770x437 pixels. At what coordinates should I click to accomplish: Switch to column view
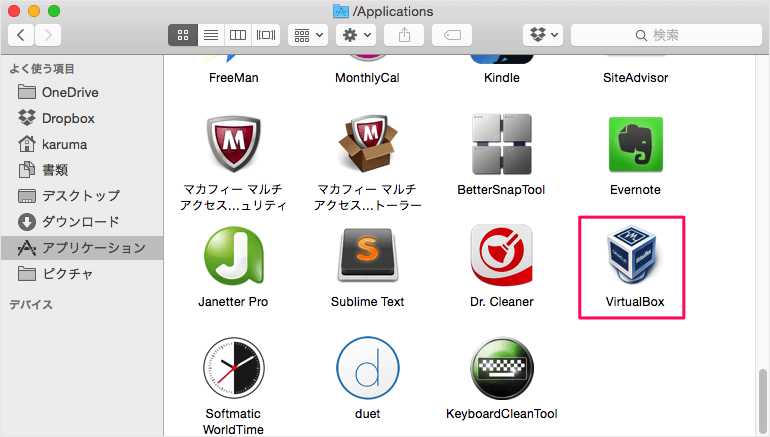(x=238, y=35)
